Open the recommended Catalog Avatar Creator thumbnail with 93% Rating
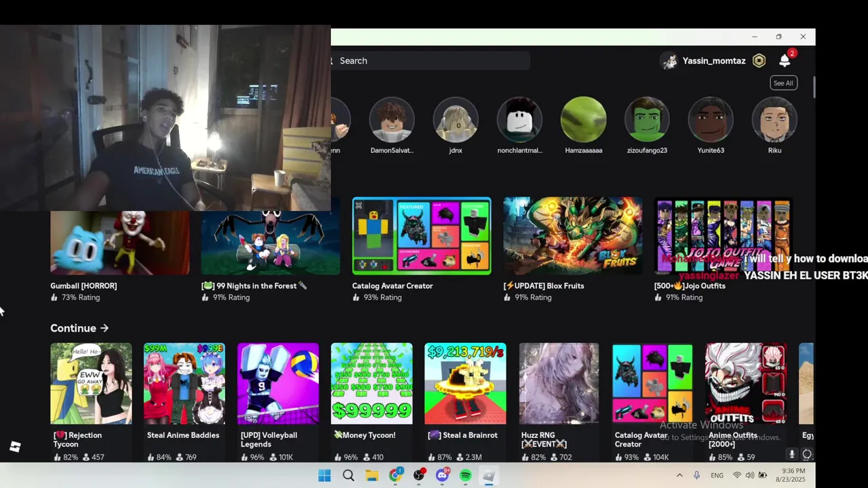The height and width of the screenshot is (488, 868). (422, 236)
